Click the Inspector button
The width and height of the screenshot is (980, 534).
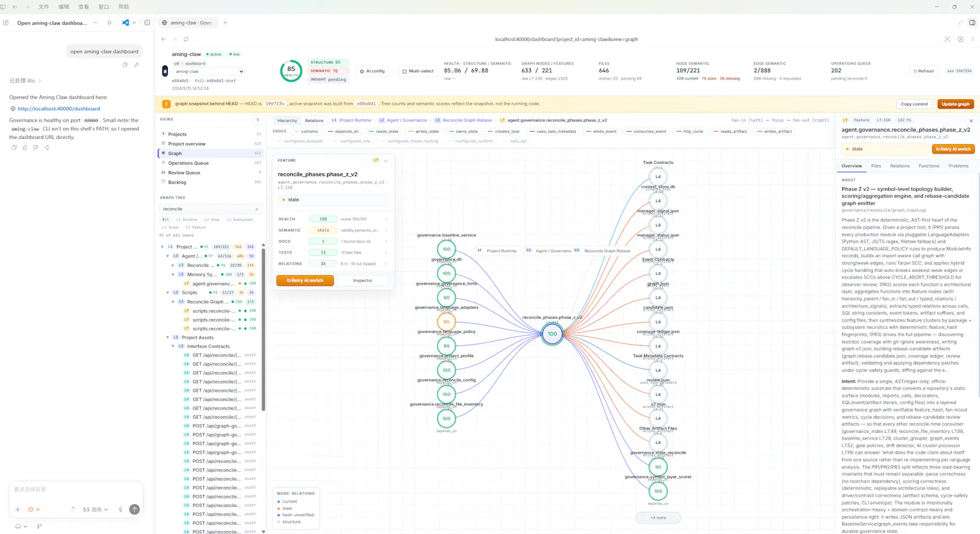pos(363,280)
